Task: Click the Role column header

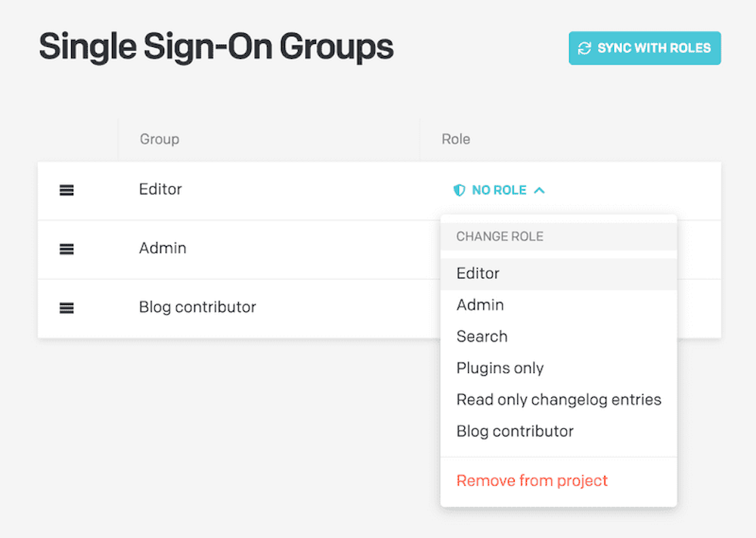Action: pos(456,139)
